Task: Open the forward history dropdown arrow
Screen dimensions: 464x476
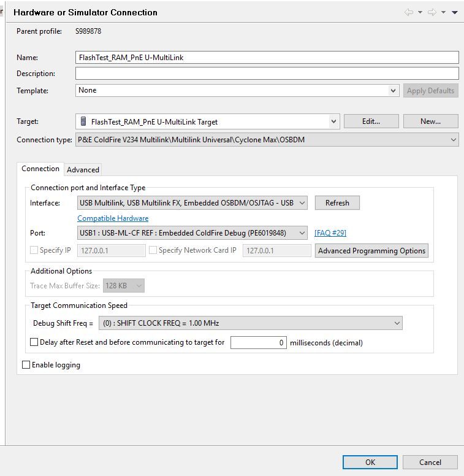Action: (443, 12)
